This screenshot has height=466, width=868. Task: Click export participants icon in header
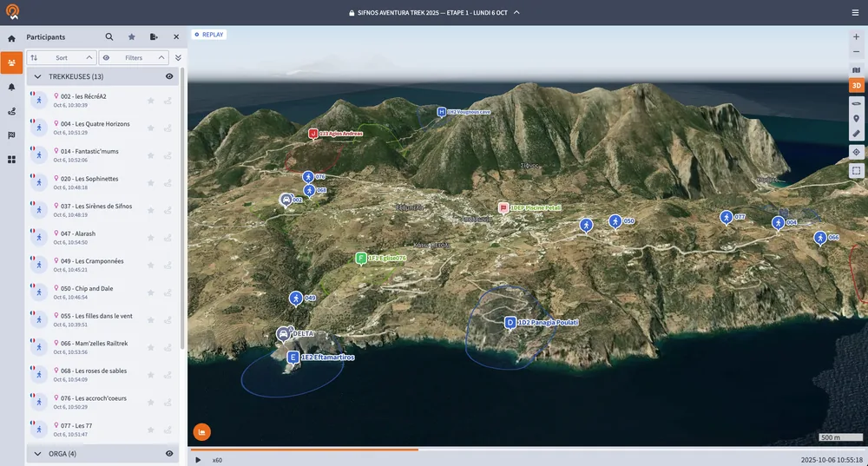click(x=154, y=37)
